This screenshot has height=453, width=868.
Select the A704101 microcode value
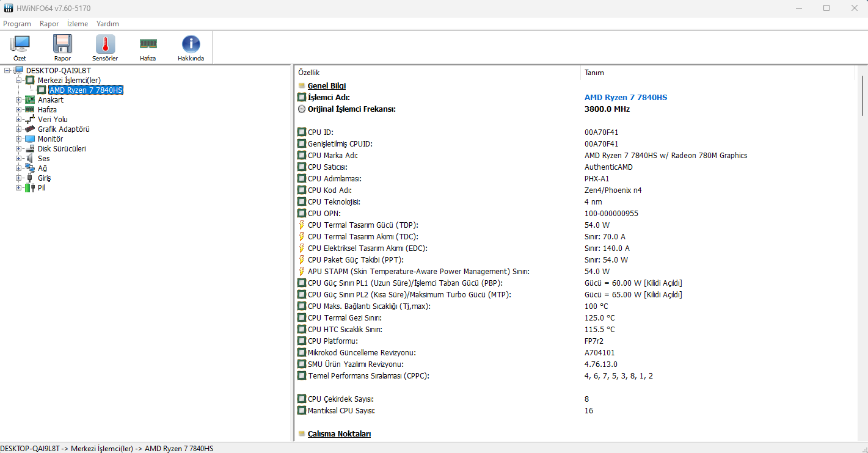(599, 352)
